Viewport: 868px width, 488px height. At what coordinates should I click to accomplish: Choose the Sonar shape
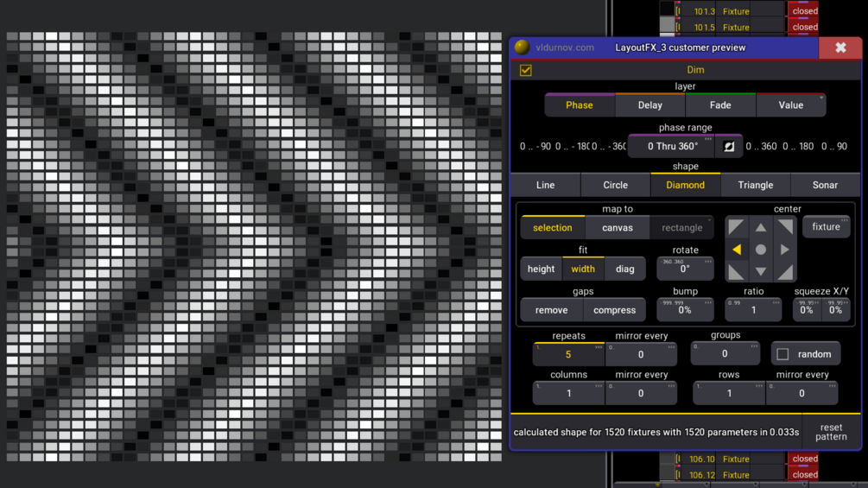point(825,185)
